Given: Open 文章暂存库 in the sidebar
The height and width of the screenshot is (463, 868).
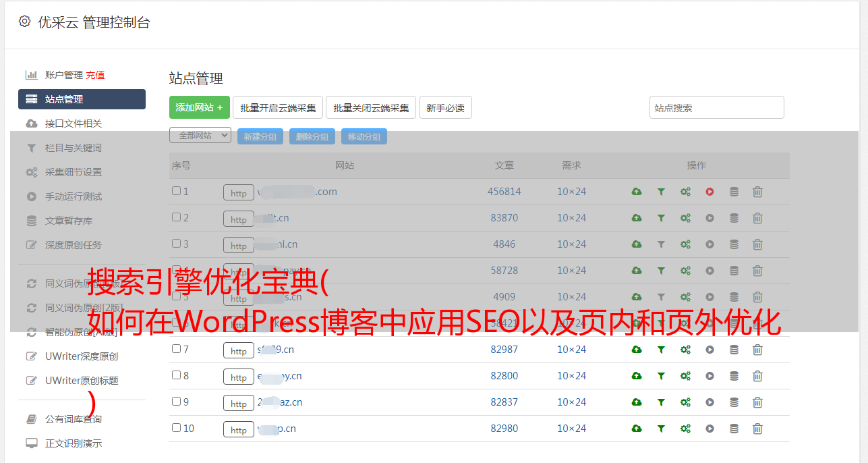Looking at the screenshot, I should click(69, 221).
